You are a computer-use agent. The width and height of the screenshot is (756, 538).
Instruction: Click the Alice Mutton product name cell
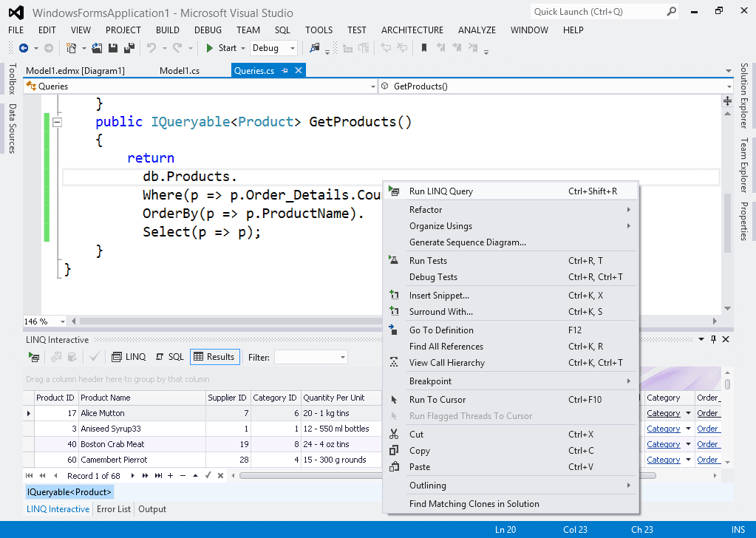click(142, 413)
